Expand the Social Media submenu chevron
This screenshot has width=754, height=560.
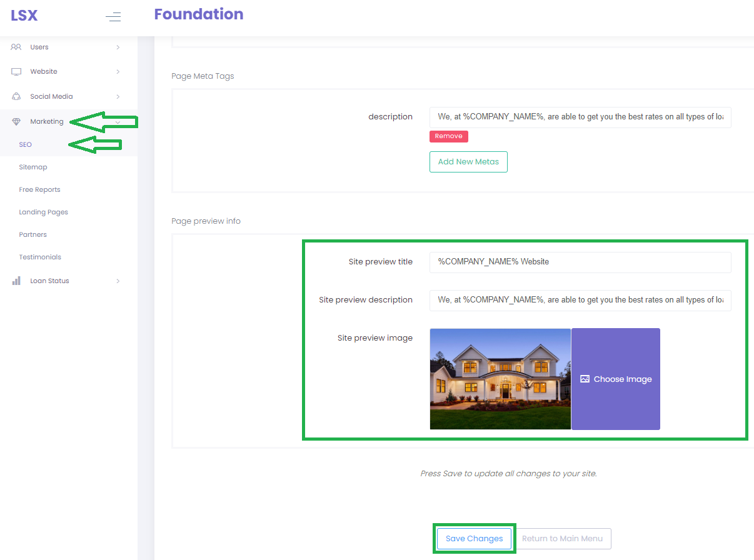118,96
